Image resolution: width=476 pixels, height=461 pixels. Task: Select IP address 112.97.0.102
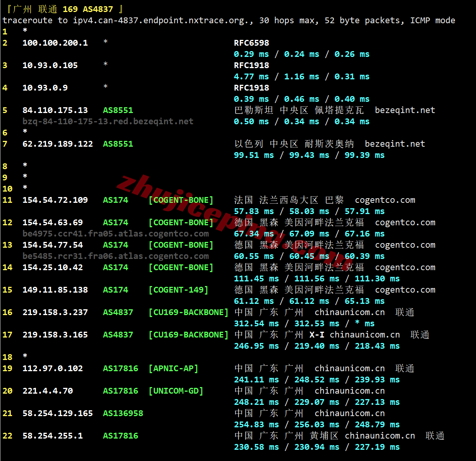tap(53, 368)
